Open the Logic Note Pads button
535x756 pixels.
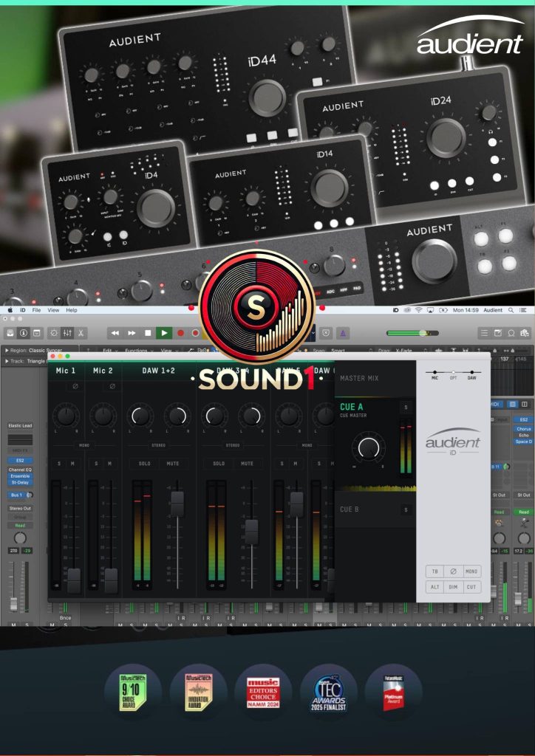tap(497, 333)
